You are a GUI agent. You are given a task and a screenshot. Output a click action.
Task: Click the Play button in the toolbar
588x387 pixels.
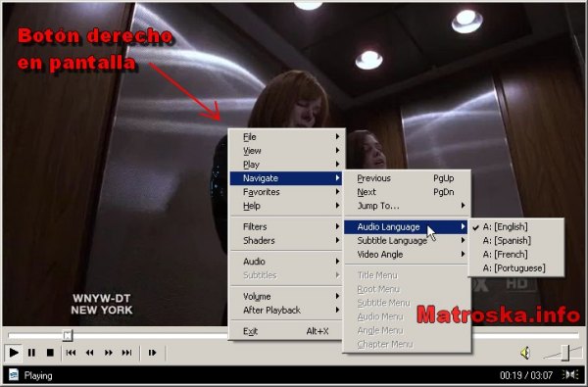pos(14,353)
